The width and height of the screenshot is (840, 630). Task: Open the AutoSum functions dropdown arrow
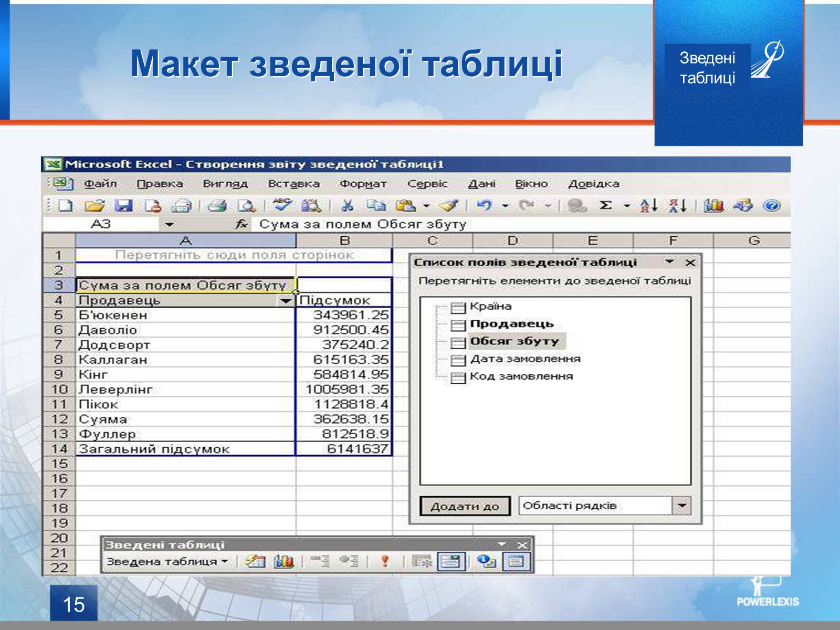[626, 206]
